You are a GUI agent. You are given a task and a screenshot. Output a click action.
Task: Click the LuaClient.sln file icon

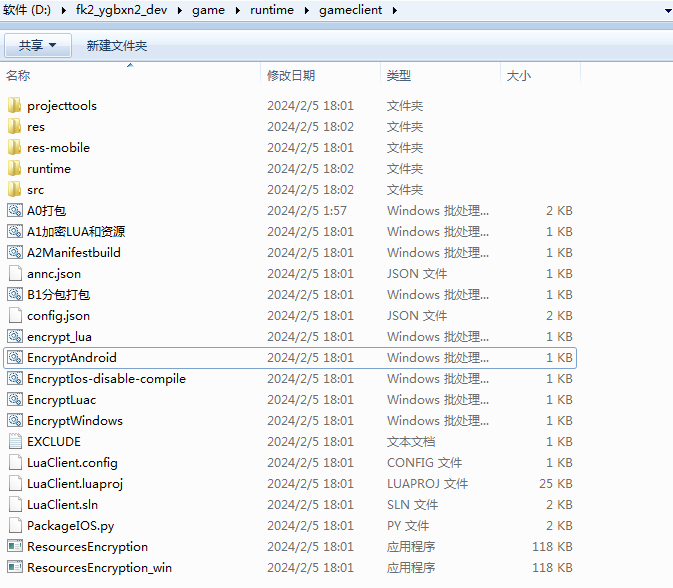tap(14, 504)
